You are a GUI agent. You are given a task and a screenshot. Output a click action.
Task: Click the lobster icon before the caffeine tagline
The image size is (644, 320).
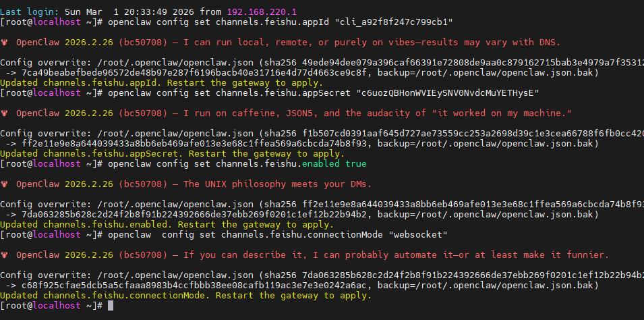pyautogui.click(x=5, y=113)
